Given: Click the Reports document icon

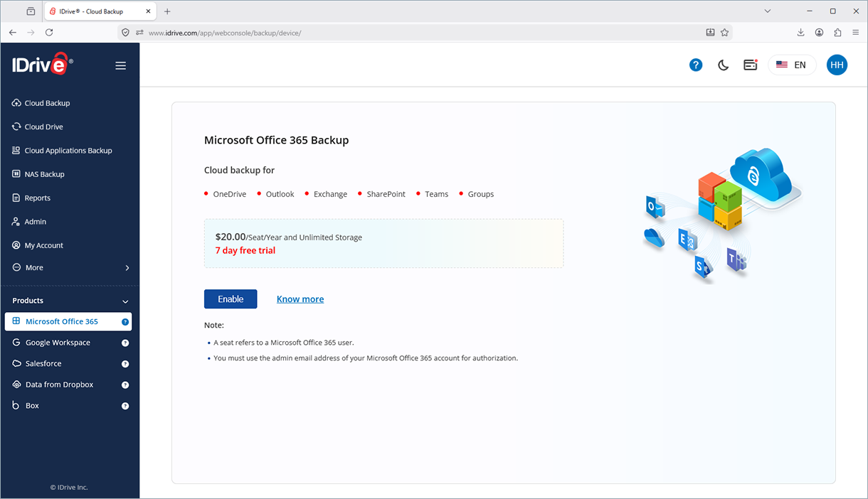Looking at the screenshot, I should pyautogui.click(x=16, y=198).
